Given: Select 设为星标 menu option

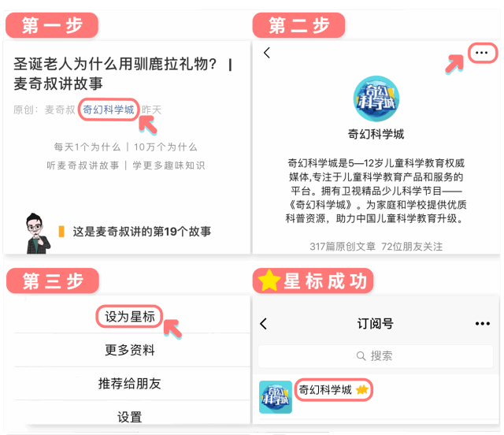Looking at the screenshot, I should 130,317.
